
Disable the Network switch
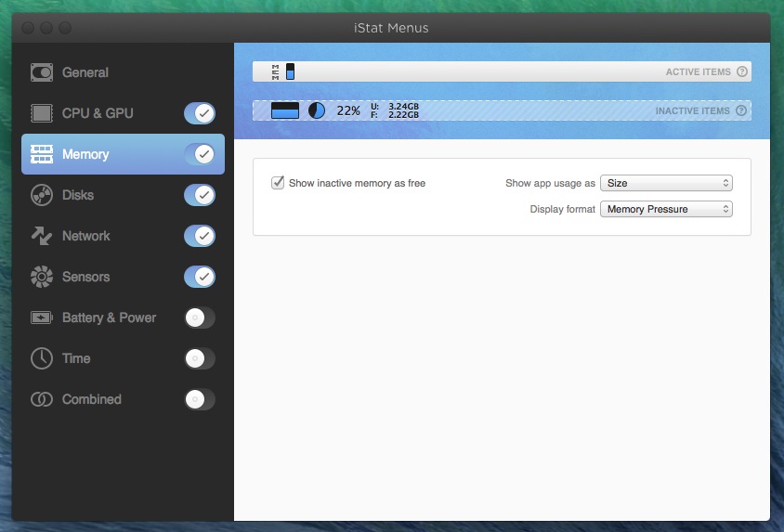click(x=200, y=236)
